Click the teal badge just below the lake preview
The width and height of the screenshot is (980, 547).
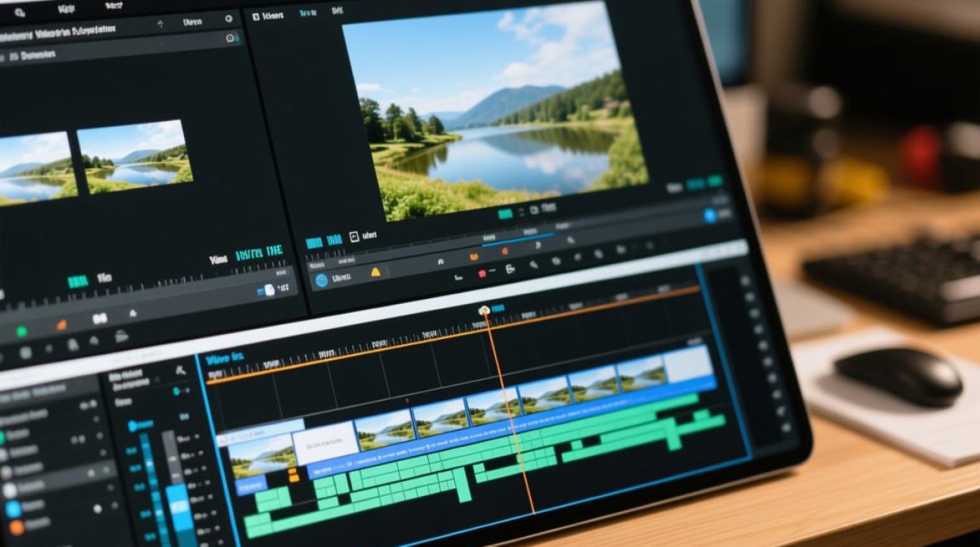(x=505, y=214)
